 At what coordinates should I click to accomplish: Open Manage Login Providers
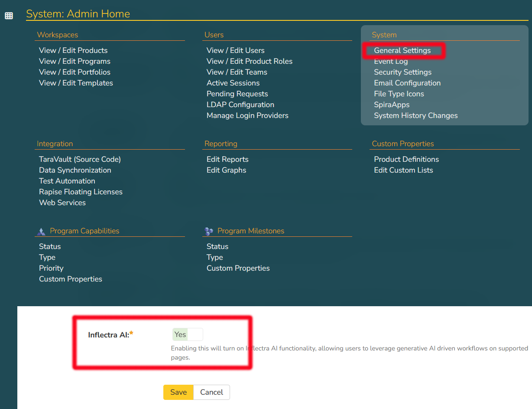247,115
